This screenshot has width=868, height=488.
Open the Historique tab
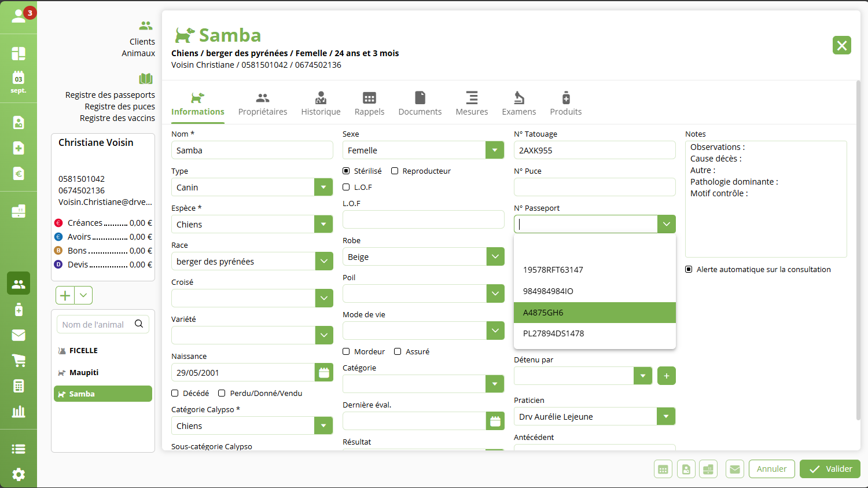pyautogui.click(x=321, y=104)
